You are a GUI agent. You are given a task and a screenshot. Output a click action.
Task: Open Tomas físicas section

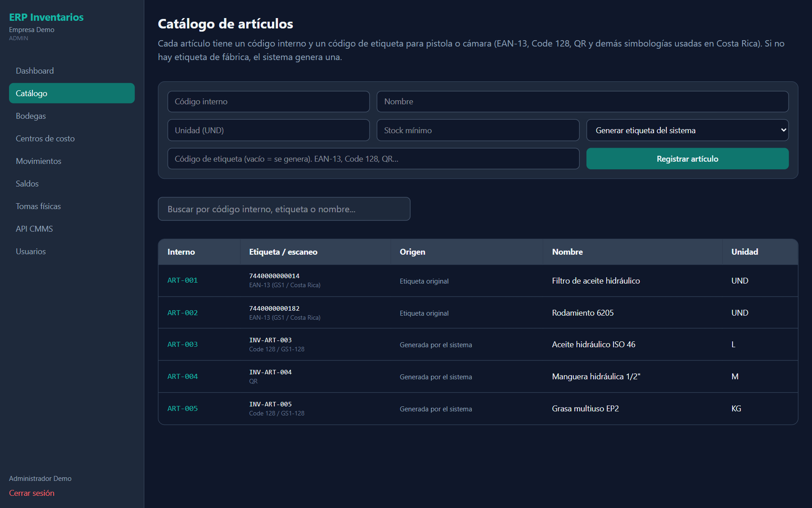72,206
